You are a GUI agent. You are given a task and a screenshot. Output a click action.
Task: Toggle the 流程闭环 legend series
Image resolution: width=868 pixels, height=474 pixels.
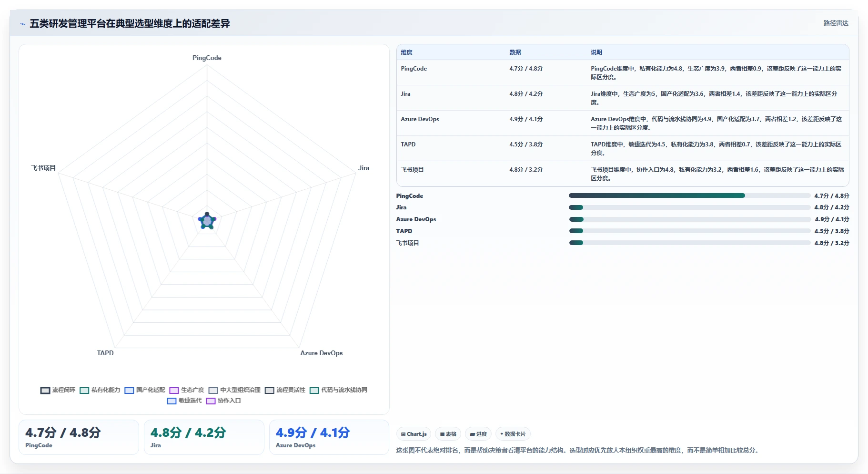point(58,390)
